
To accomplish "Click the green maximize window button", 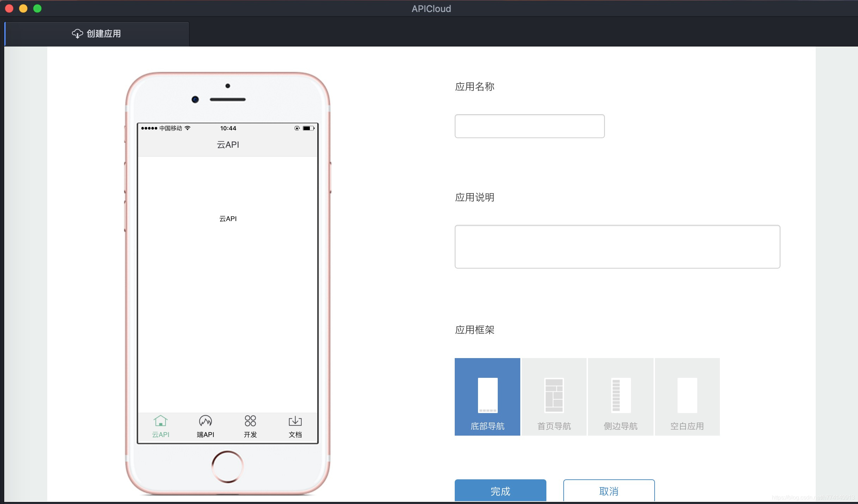I will [37, 8].
